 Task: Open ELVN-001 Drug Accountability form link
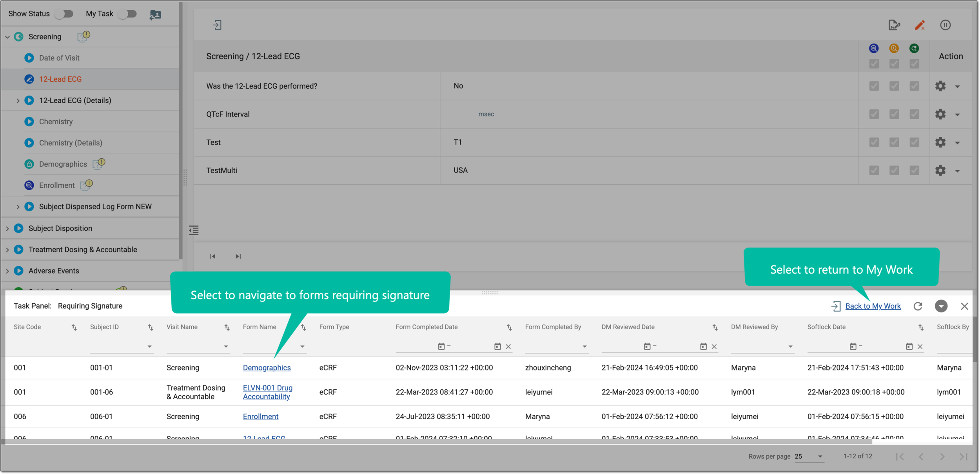[x=268, y=392]
